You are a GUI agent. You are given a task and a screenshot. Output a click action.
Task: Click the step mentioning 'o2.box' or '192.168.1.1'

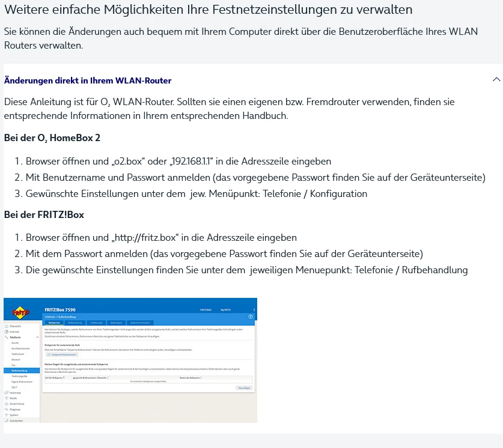click(x=178, y=161)
